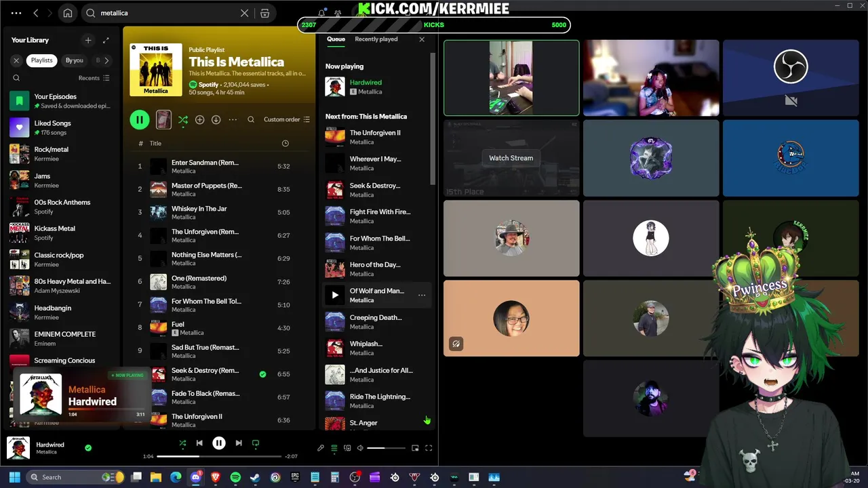Expand Your Library to full view
The height and width of the screenshot is (488, 868).
click(106, 40)
